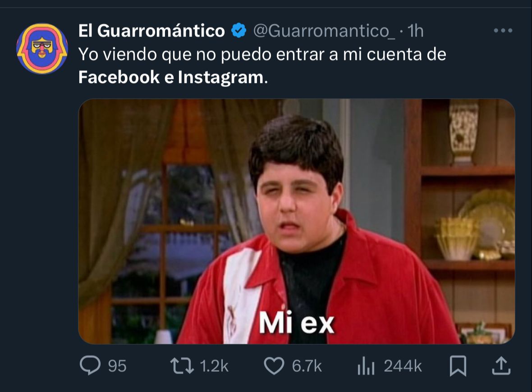Open El Guarromántico's profile avatar

pos(42,48)
